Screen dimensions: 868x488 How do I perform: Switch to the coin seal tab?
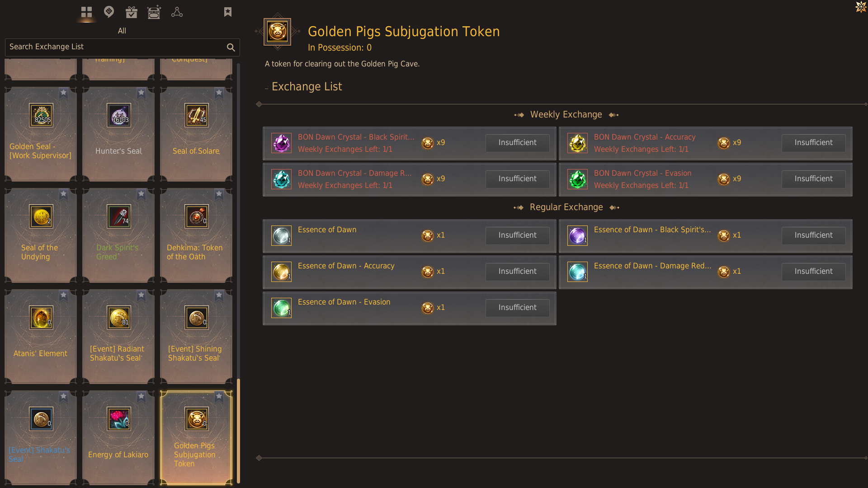pyautogui.click(x=109, y=12)
